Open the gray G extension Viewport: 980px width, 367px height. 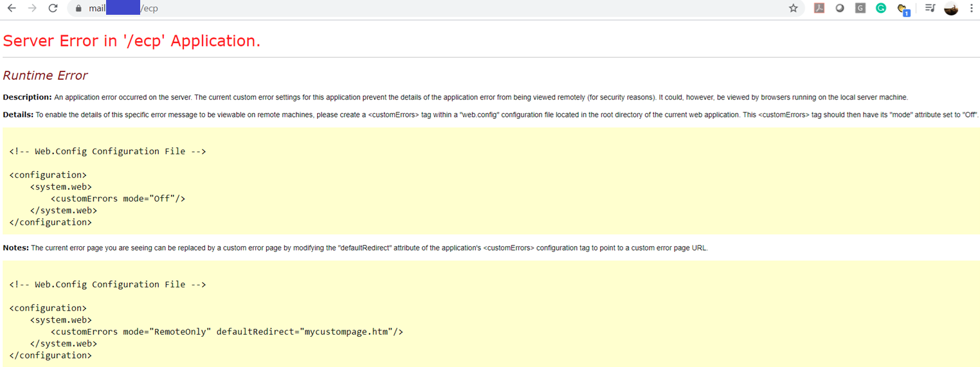(860, 8)
